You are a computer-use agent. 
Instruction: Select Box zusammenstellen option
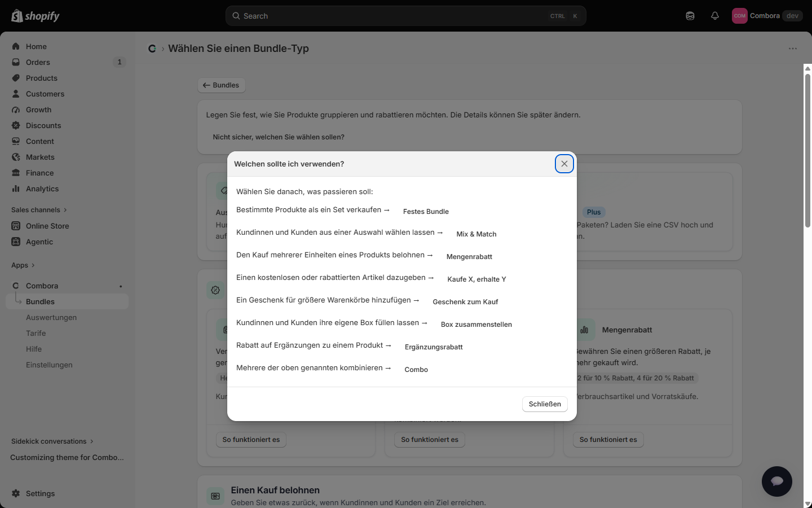[x=476, y=325]
